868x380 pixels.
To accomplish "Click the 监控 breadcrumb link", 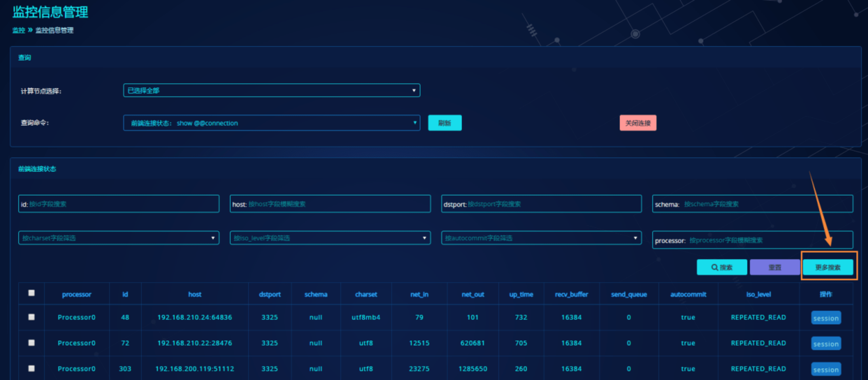I will [x=19, y=30].
